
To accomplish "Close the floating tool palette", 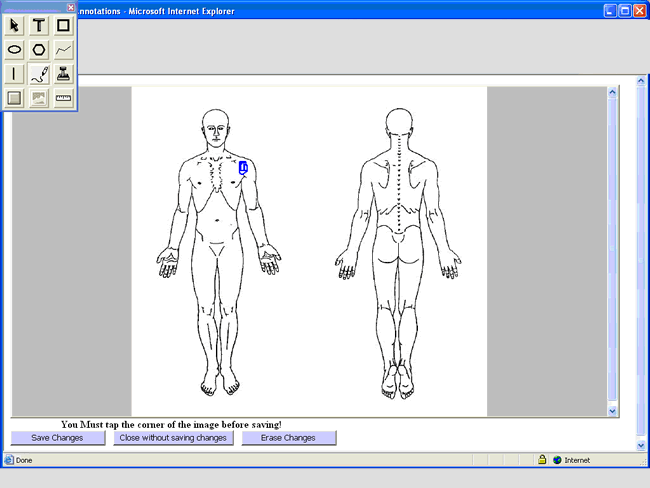I will [x=70, y=8].
